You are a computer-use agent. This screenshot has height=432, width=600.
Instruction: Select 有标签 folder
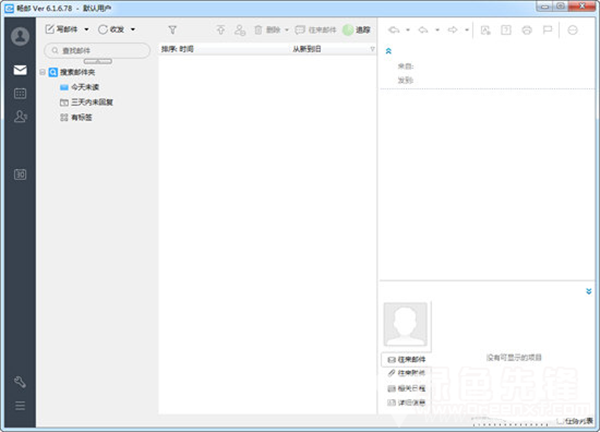point(76,117)
